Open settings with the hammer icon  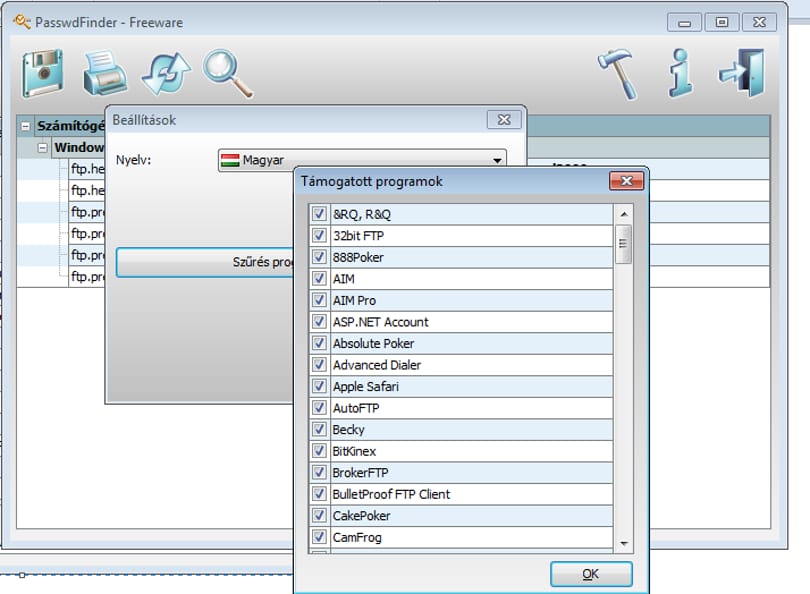[618, 74]
